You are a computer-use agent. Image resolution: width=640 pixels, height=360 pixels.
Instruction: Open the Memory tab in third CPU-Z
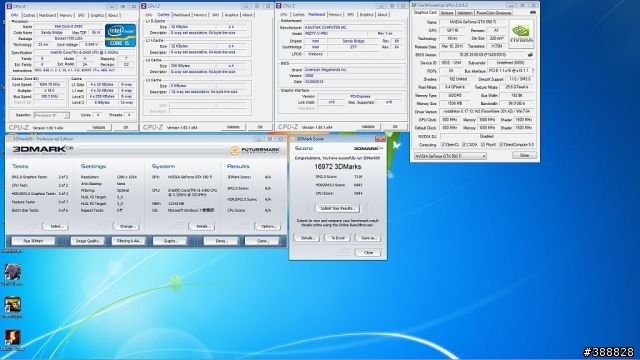335,14
